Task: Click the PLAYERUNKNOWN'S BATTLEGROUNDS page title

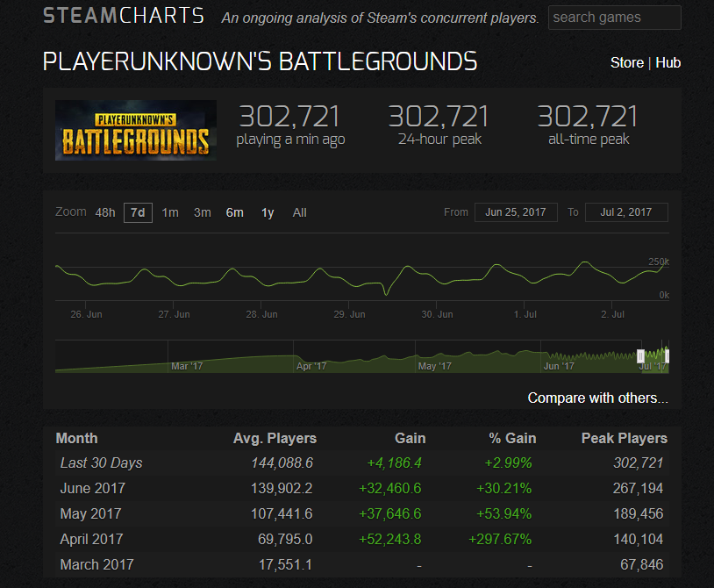Action: [x=260, y=61]
